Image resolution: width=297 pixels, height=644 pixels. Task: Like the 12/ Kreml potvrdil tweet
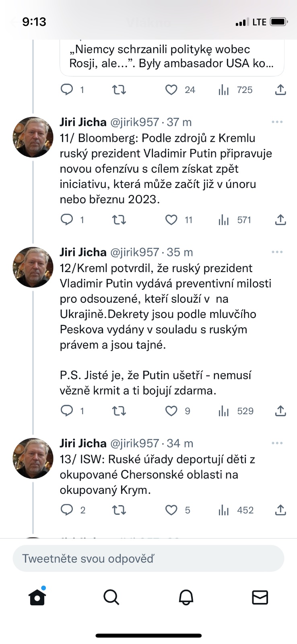tap(171, 411)
